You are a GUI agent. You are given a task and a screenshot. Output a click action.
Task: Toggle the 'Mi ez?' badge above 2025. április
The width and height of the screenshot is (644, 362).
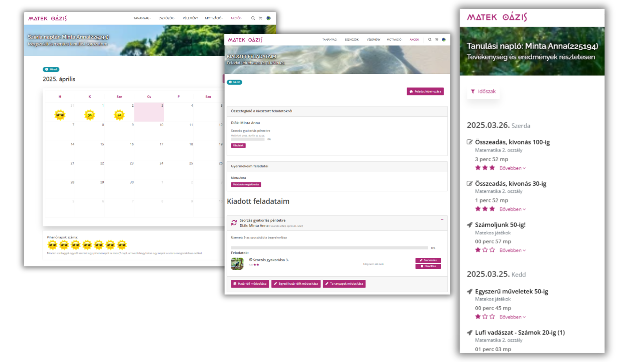coord(51,69)
